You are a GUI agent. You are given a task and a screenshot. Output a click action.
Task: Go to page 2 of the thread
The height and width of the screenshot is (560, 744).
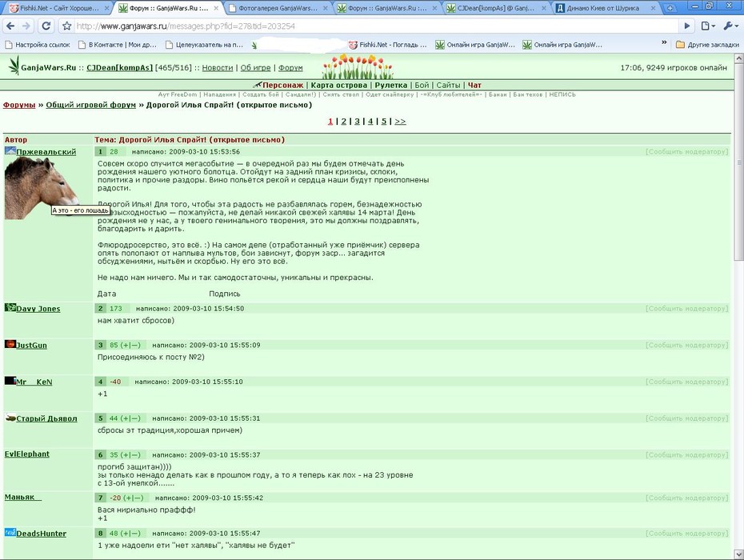point(343,122)
